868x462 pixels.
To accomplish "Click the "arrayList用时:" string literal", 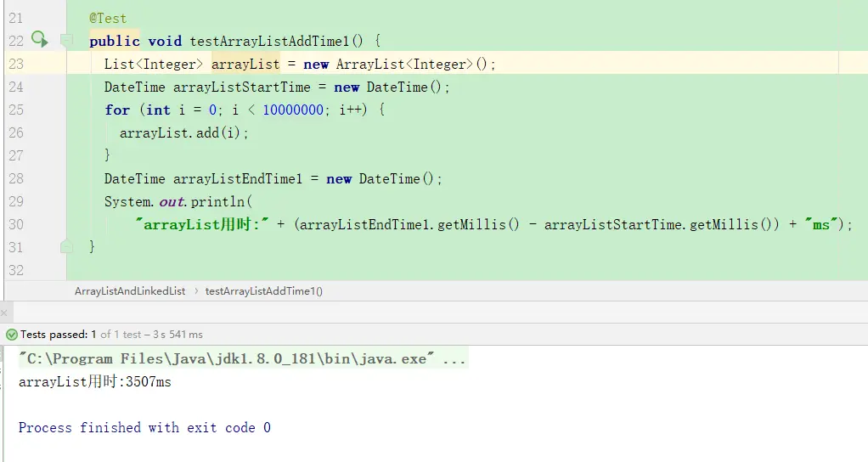I will point(202,224).
